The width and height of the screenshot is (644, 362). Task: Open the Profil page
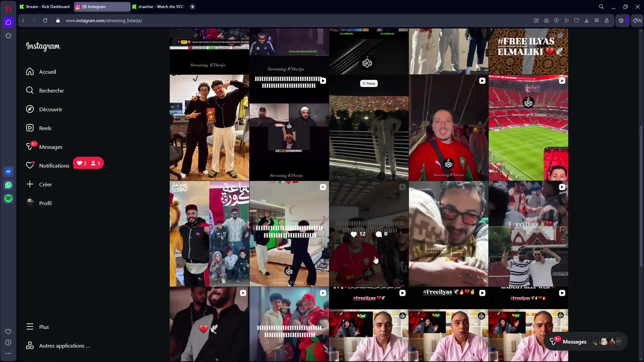(45, 203)
